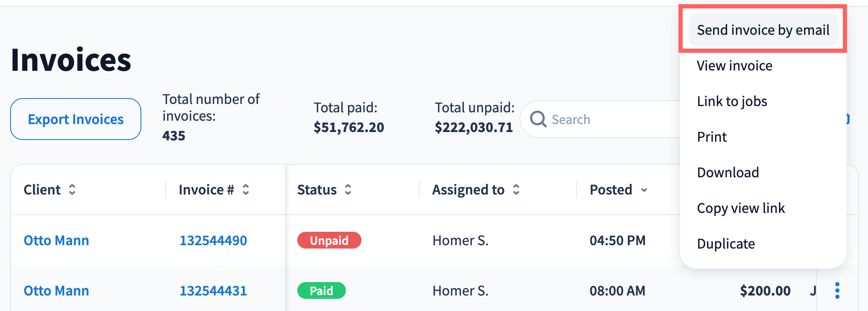Screen dimensions: 868x311
Task: Open three-dot menu for invoice 132544431
Action: point(837,290)
